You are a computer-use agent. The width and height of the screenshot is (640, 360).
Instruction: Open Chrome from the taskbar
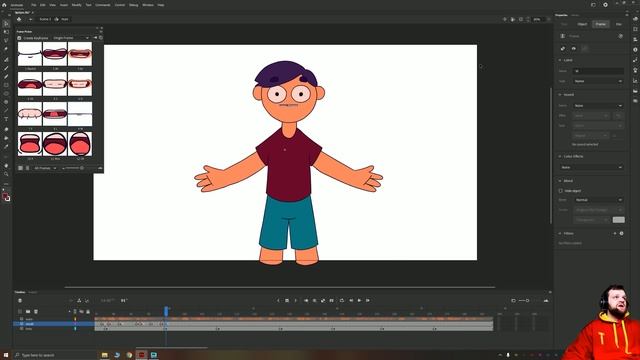click(129, 355)
